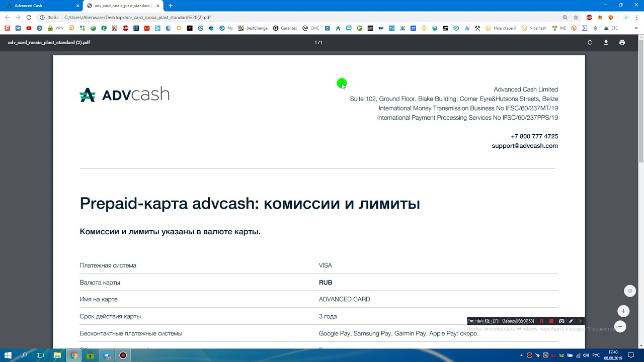Bookmark this page with the star
The height and width of the screenshot is (362, 644).
tap(576, 17)
